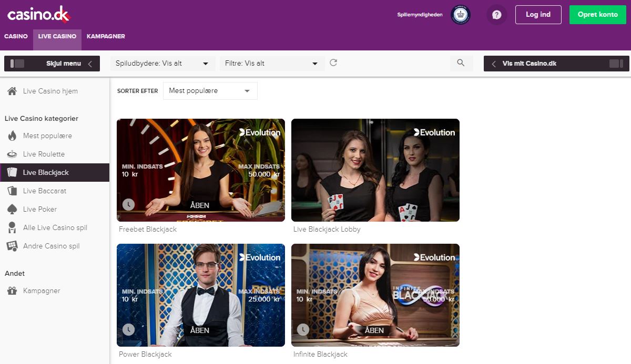Expand the Vis mit Casino.dk panel
Image resolution: width=631 pixels, height=364 pixels.
556,64
